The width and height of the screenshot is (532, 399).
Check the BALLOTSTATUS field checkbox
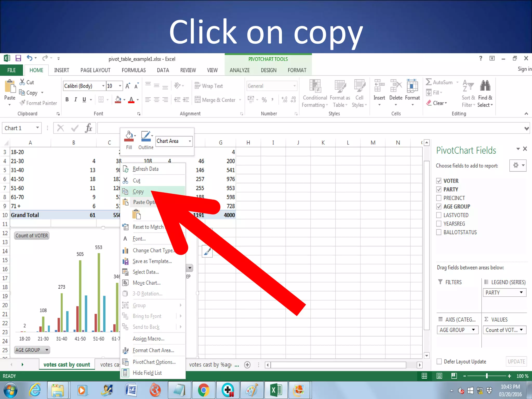tap(439, 232)
